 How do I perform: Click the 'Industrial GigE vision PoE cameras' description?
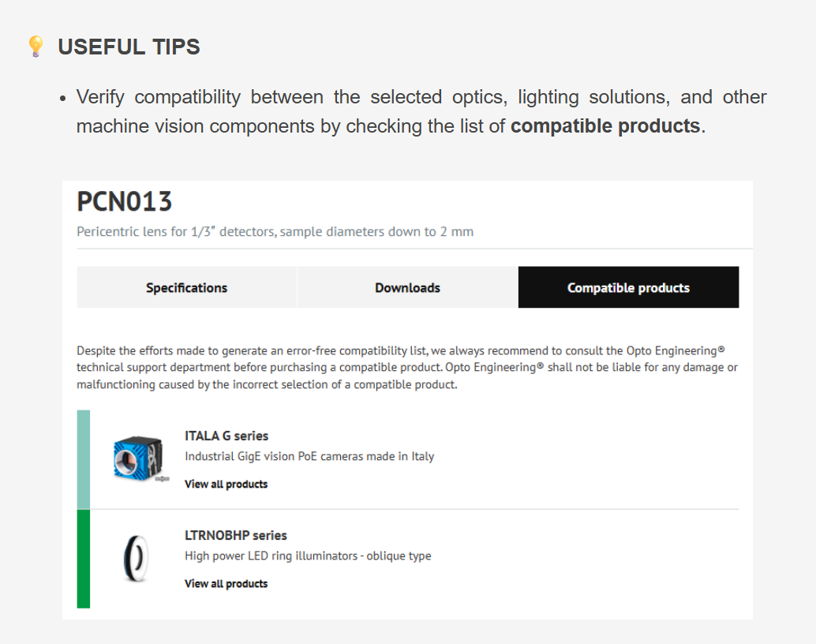click(x=309, y=456)
